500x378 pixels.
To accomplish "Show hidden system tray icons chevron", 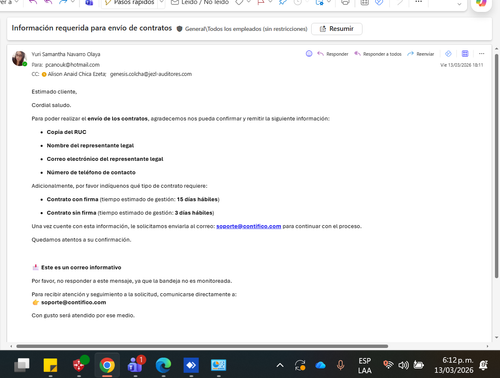I will (280, 365).
